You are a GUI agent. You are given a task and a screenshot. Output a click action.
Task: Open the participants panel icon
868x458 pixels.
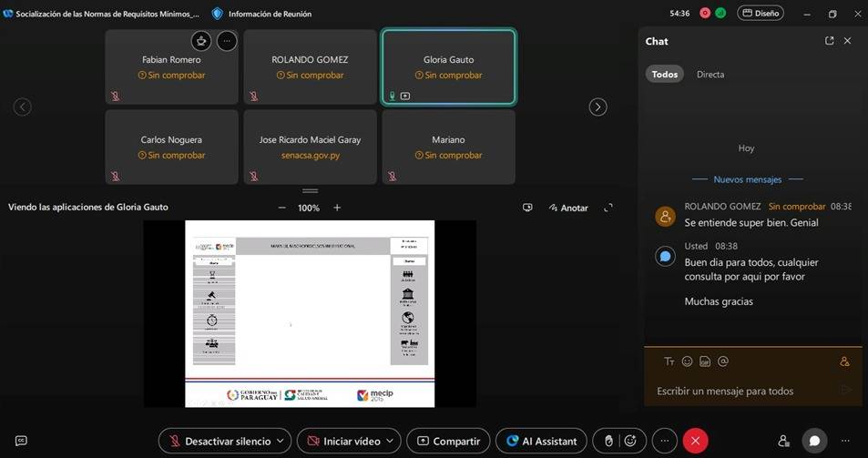783,441
